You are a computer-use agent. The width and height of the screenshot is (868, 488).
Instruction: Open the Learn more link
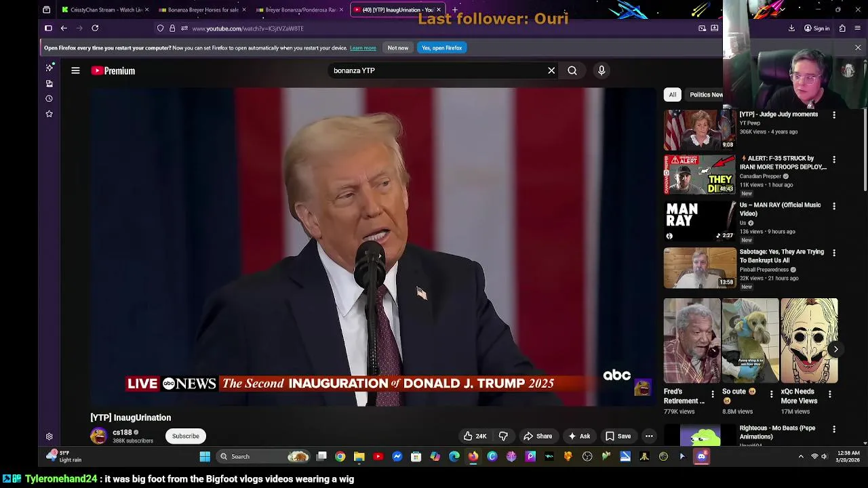(x=363, y=48)
